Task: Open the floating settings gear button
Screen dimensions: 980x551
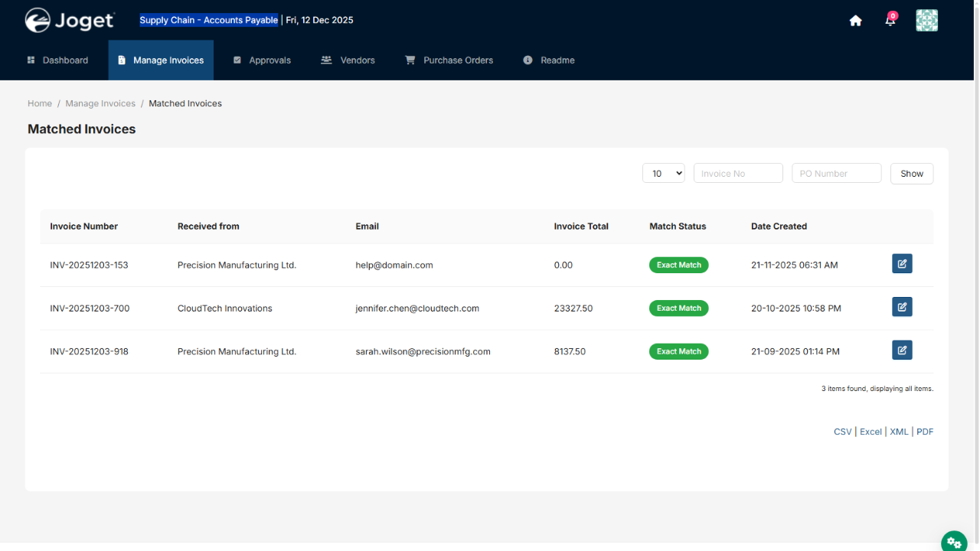Action: click(x=954, y=542)
